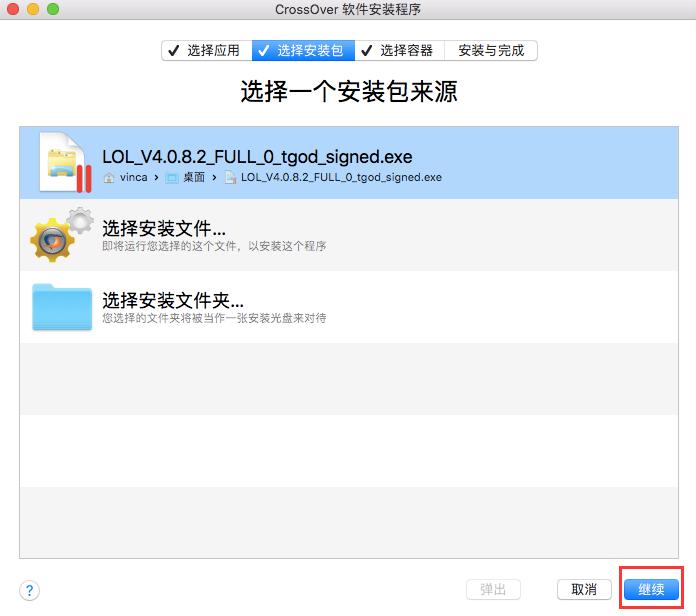696x616 pixels.
Task: Minimize the window with the yellow button
Action: point(33,10)
